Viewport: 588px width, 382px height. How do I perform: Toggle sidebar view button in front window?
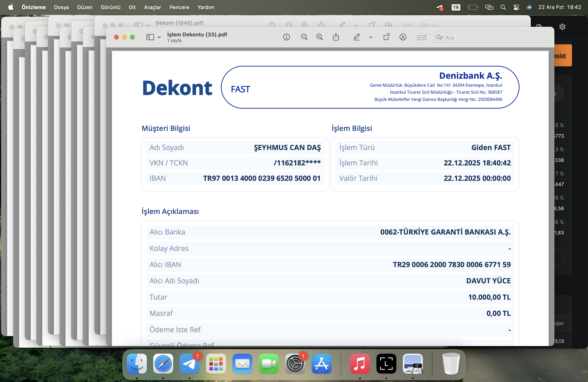[x=150, y=37]
